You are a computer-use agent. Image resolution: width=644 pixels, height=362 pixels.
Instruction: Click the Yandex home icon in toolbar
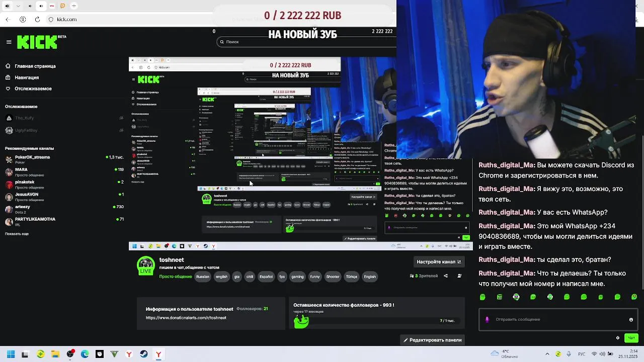coord(23,19)
